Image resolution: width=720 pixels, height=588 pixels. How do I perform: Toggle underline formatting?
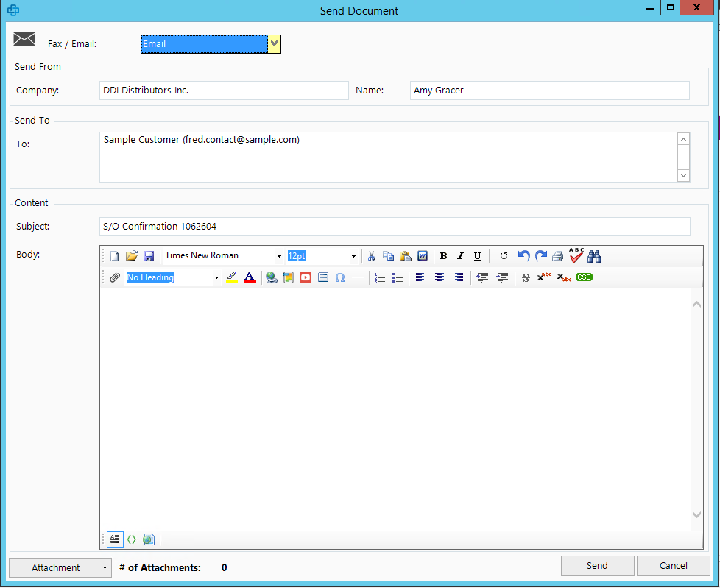(477, 255)
